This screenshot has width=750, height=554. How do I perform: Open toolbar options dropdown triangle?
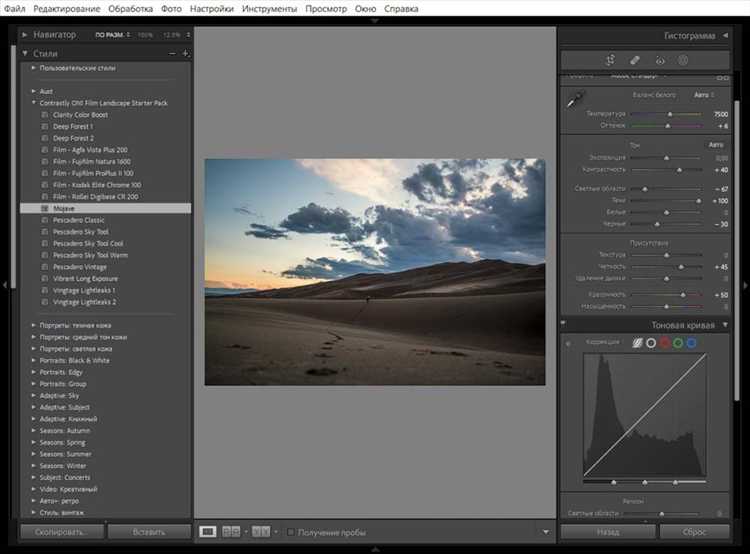pyautogui.click(x=546, y=532)
